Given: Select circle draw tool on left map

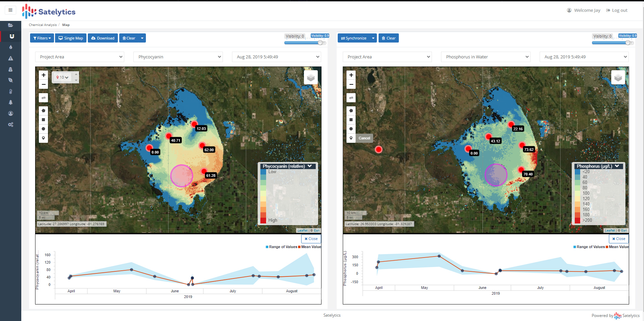Looking at the screenshot, I should [44, 129].
